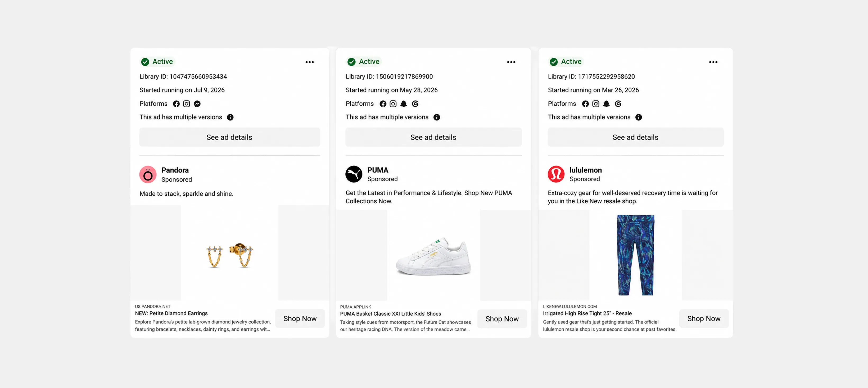This screenshot has width=868, height=388.
Task: Click Instagram platform icon on PUMA ad
Action: (393, 104)
